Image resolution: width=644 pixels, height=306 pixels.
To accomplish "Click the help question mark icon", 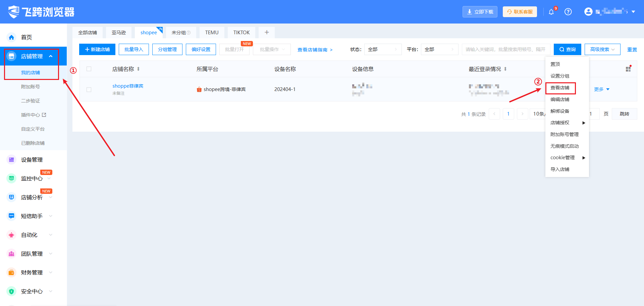I will pyautogui.click(x=568, y=12).
